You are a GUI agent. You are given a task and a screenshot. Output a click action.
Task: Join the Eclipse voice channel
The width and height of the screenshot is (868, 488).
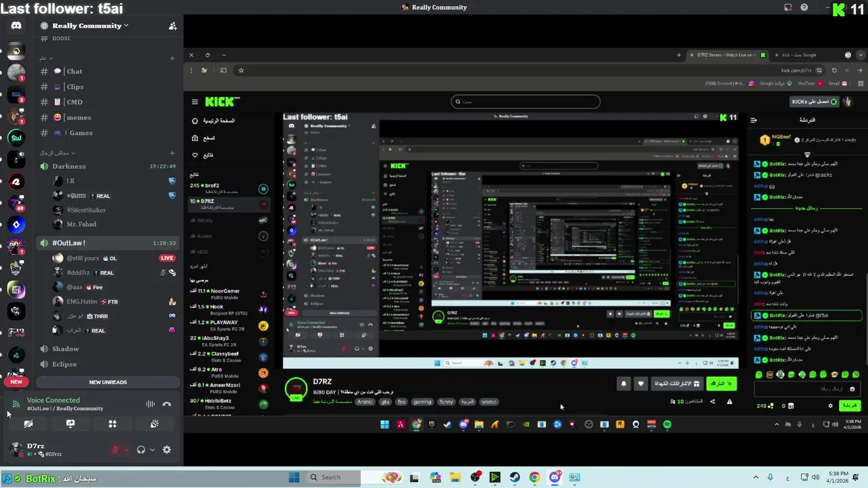108,365
